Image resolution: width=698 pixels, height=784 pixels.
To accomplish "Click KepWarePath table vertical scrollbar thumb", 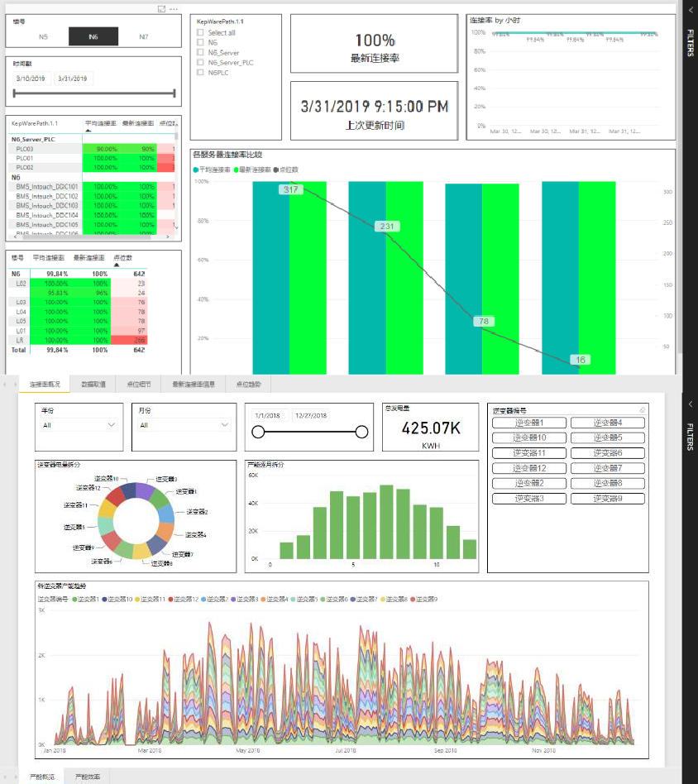I will point(176,134).
